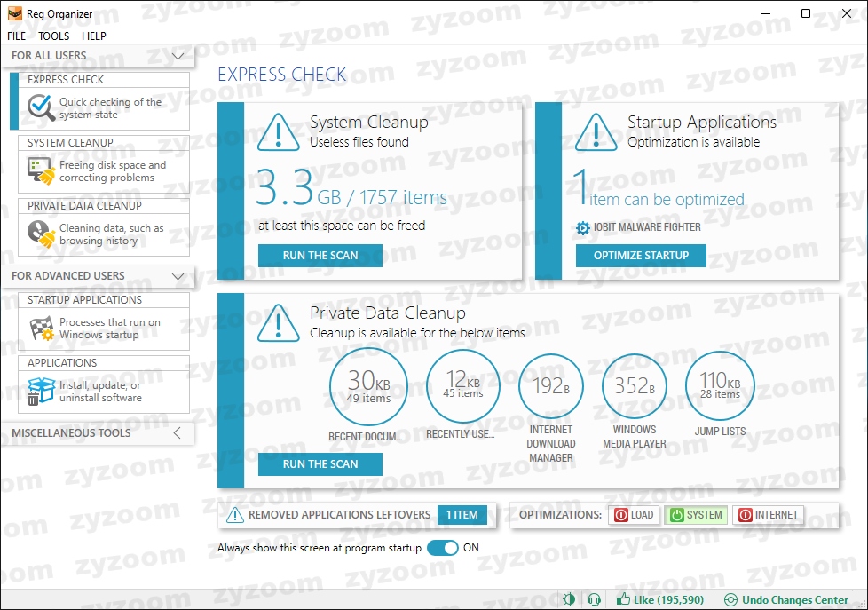
Task: Click the Reg Organizer title bar app icon
Action: click(15, 14)
